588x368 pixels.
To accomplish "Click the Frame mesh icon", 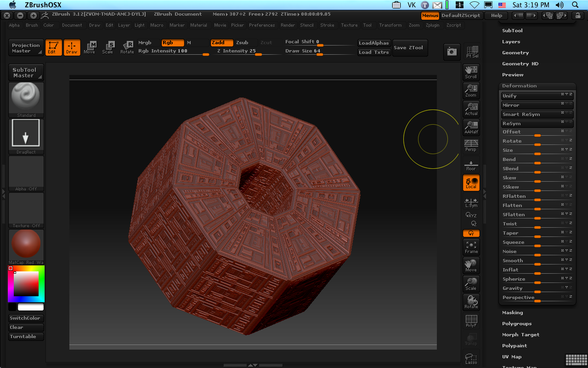I will point(471,247).
